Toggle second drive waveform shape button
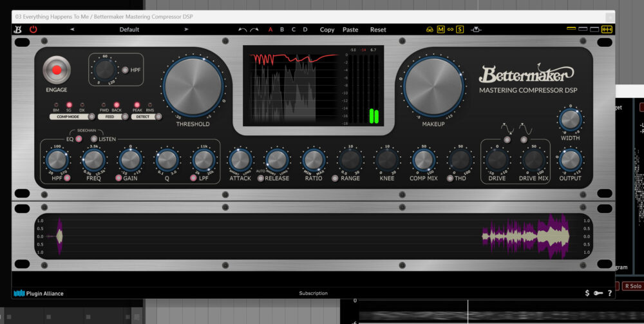 click(x=524, y=140)
